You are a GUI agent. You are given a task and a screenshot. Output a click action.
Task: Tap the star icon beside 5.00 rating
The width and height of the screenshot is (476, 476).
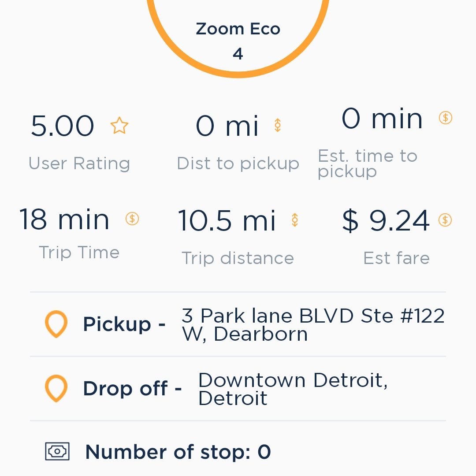pyautogui.click(x=119, y=125)
